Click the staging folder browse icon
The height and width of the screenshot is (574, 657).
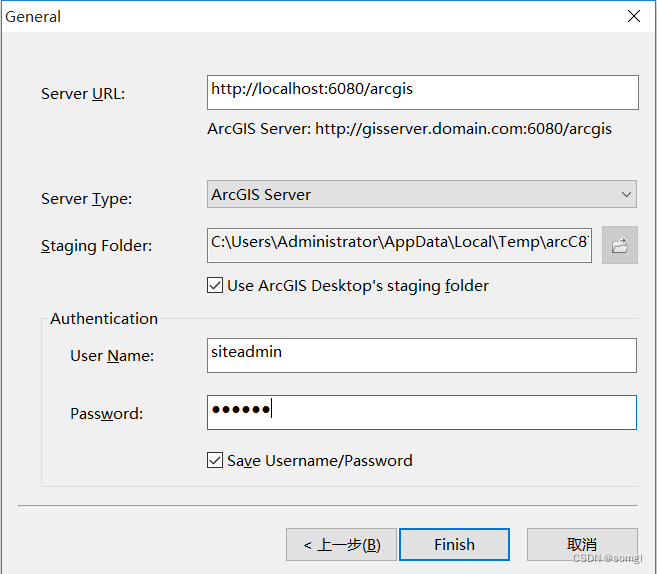tap(620, 245)
